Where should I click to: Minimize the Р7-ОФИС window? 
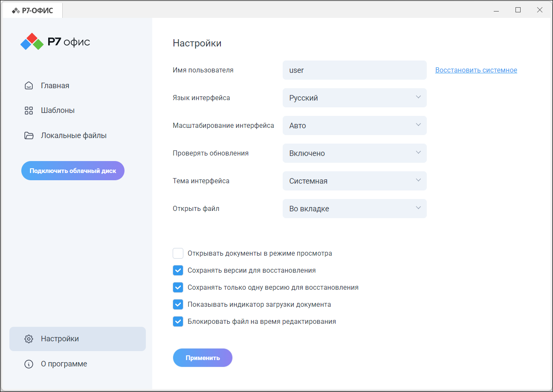coord(496,10)
